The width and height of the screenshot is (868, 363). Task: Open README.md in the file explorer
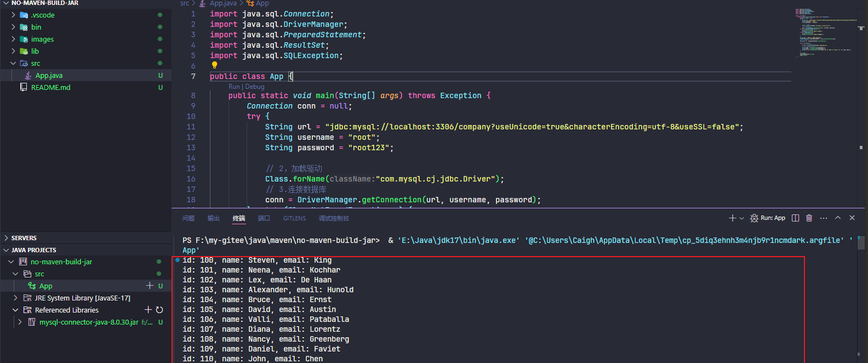pos(50,88)
